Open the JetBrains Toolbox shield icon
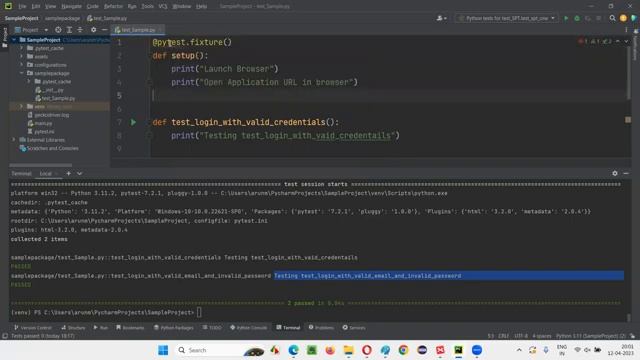Screen dimensions: 640x360 (633, 18)
